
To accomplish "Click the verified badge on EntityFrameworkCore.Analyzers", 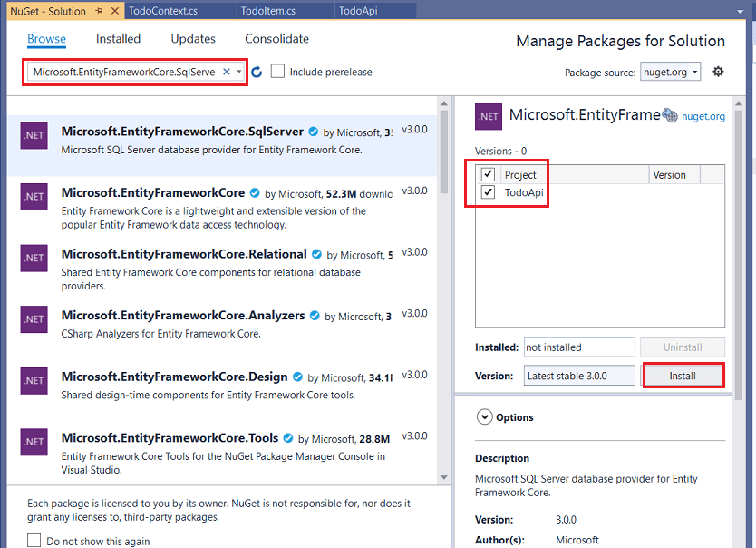I will coord(315,313).
